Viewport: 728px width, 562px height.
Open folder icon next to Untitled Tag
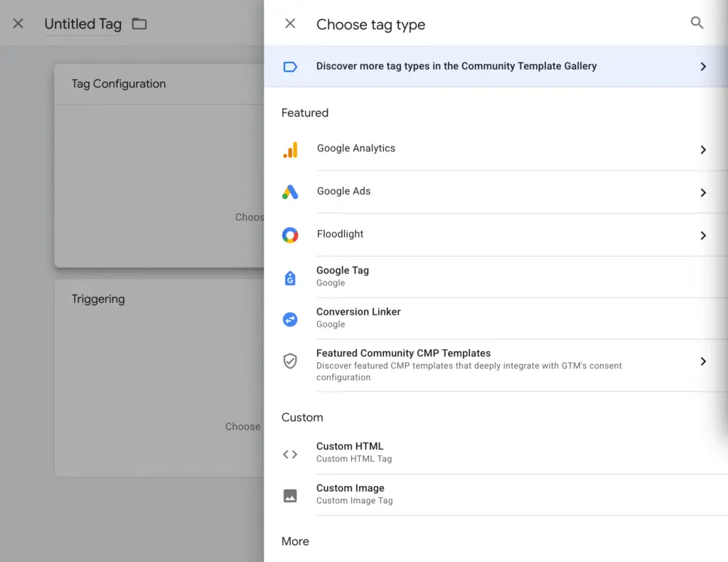pyautogui.click(x=139, y=24)
